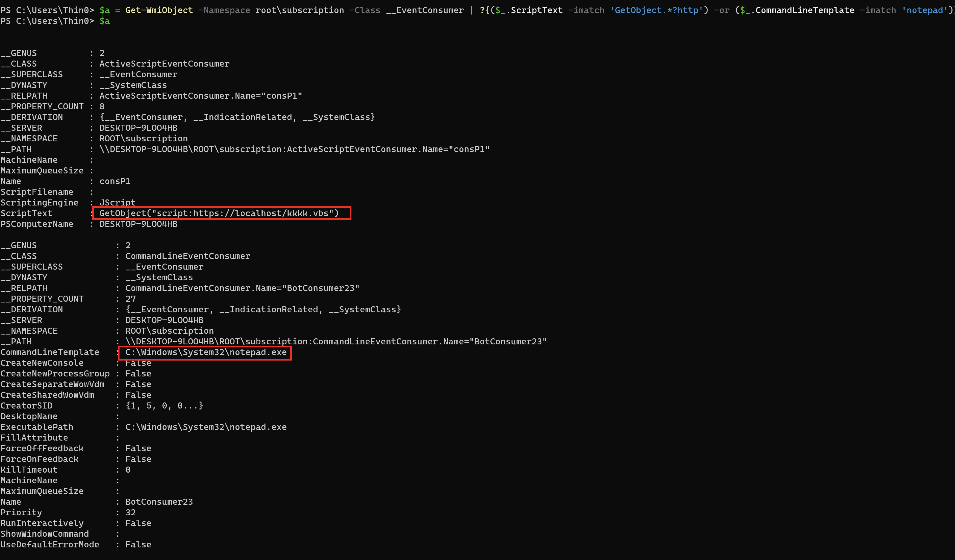Click the Name value BotConsumer23

pyautogui.click(x=159, y=502)
